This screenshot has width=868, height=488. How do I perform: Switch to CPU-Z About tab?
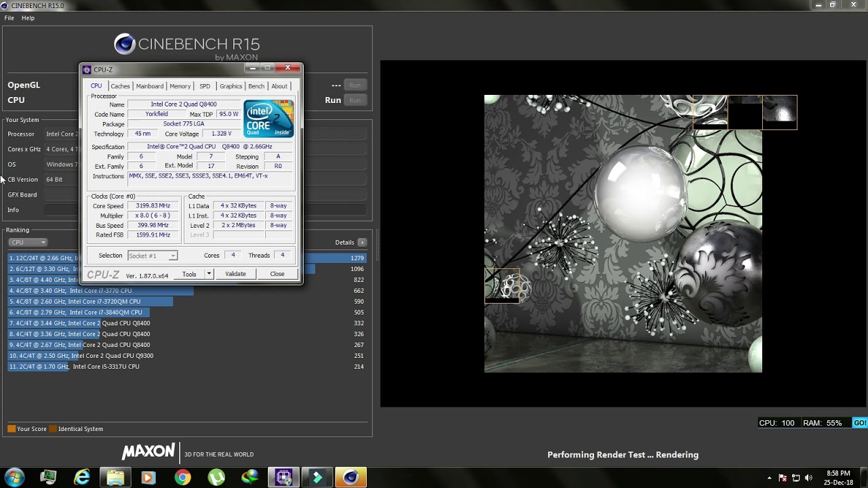(279, 86)
